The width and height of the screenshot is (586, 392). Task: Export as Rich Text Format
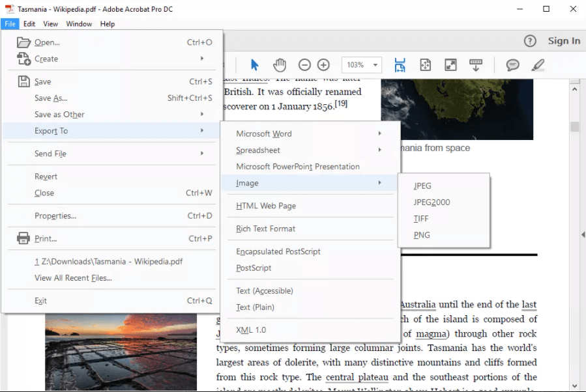click(310, 229)
